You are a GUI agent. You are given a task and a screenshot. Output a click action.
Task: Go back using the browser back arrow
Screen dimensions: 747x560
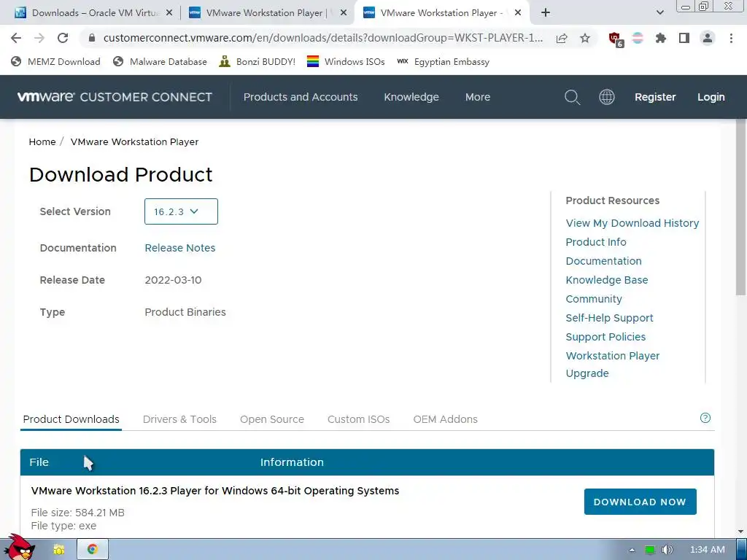click(16, 38)
